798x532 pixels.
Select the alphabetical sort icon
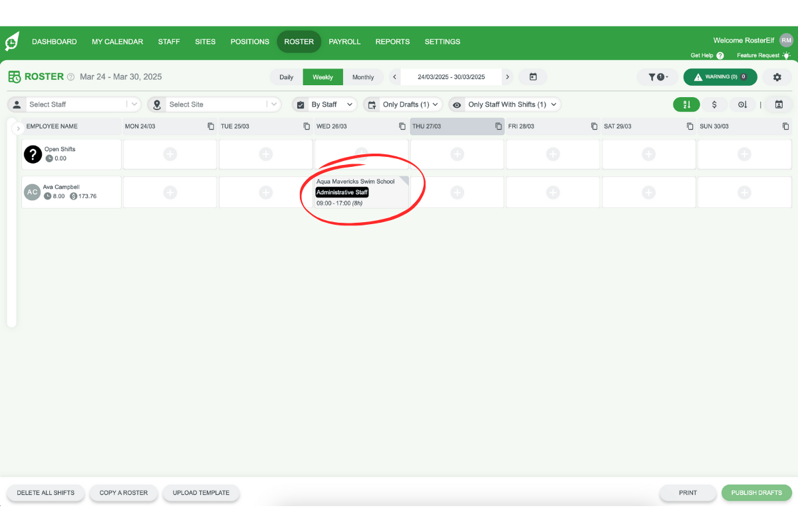(686, 104)
